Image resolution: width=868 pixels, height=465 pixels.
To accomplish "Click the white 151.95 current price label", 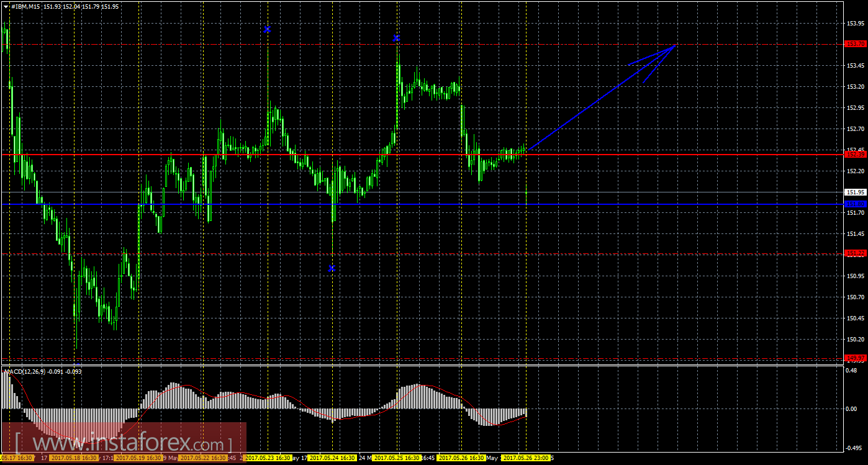I will point(856,192).
